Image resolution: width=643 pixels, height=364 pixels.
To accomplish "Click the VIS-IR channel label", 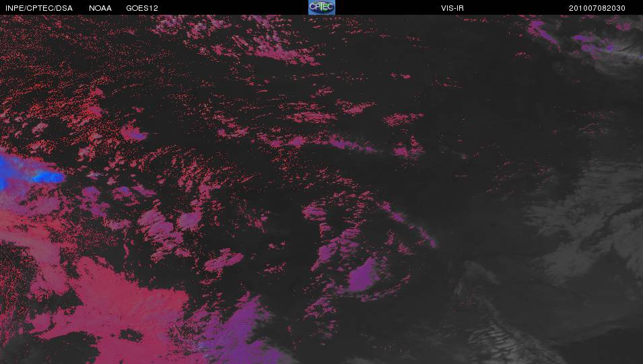I will point(452,8).
